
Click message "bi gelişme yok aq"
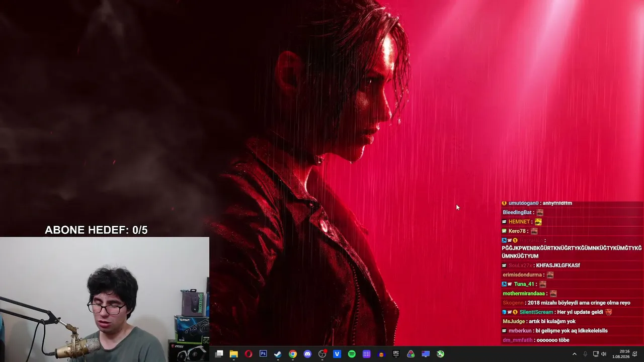[x=557, y=331]
